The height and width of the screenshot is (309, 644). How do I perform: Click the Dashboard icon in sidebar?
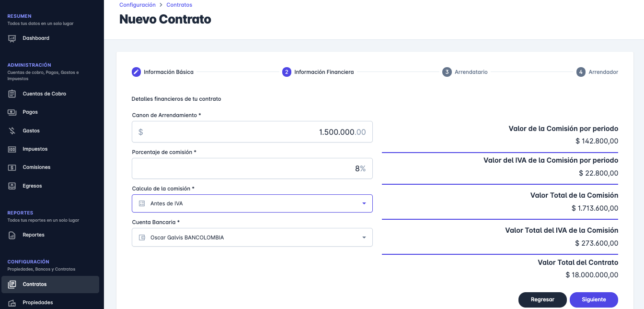(x=12, y=38)
